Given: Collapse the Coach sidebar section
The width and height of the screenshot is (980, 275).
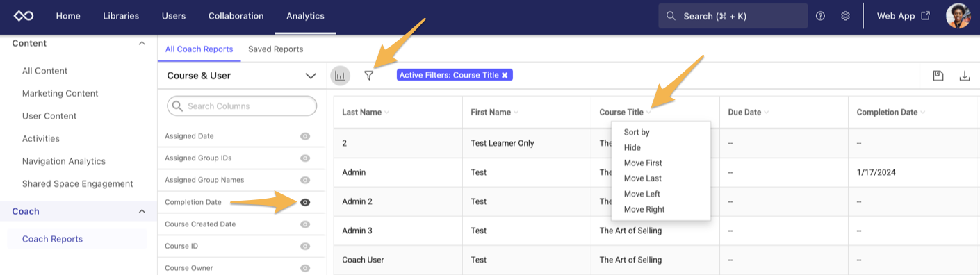Looking at the screenshot, I should (x=142, y=211).
